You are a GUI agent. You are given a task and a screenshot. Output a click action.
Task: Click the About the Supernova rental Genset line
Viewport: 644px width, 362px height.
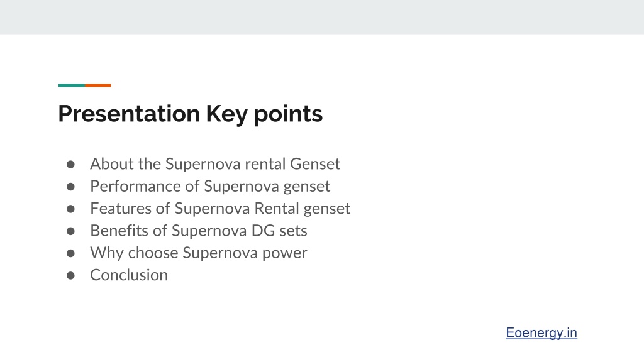[x=215, y=164]
